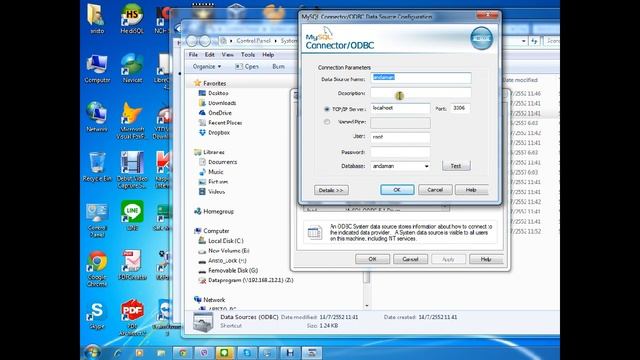This screenshot has width=640, height=360.
Task: Launch Google Chrome from the desktop
Action: click(x=97, y=269)
